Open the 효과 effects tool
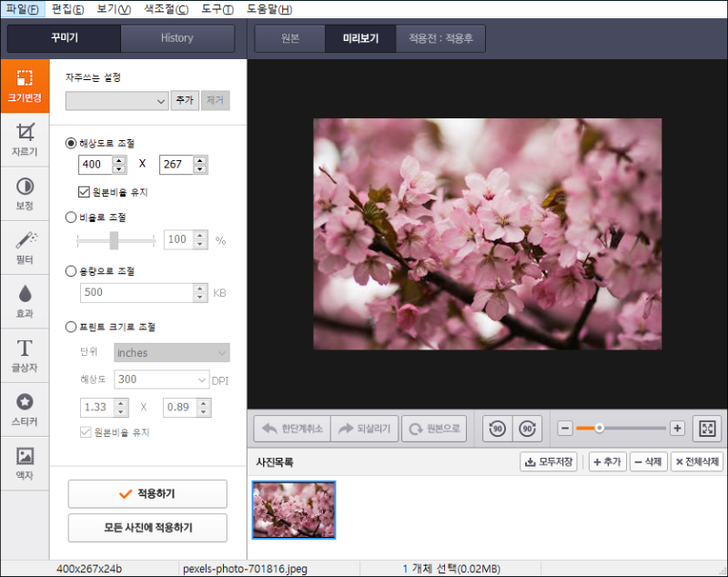This screenshot has height=577, width=728. click(25, 302)
